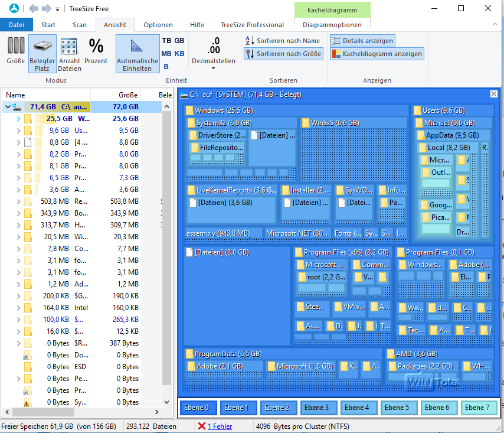The width and height of the screenshot is (504, 433).
Task: Sort by name with Sortieren nach Name
Action: [283, 41]
